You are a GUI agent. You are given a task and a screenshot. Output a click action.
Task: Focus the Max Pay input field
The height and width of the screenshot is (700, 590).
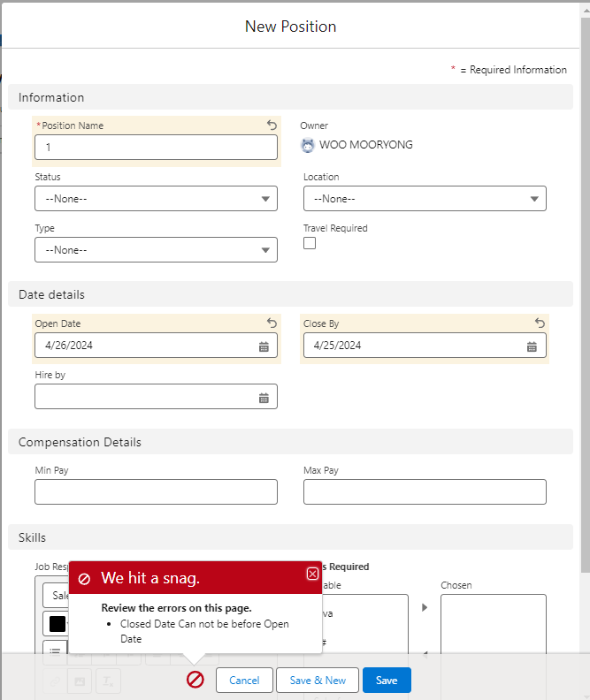[425, 492]
